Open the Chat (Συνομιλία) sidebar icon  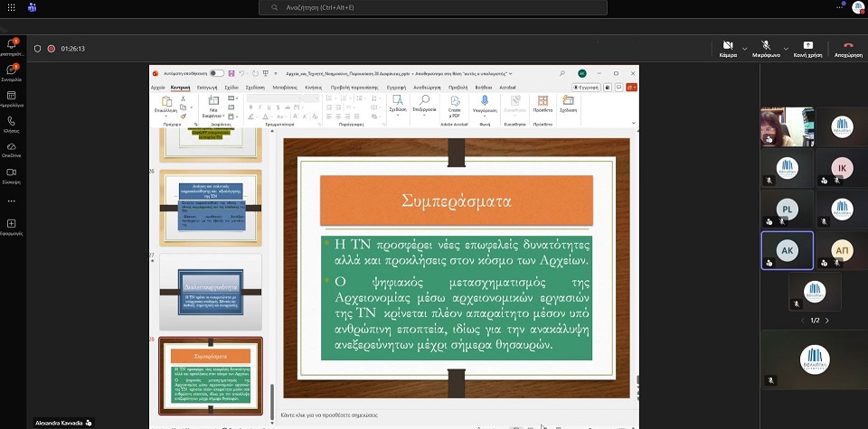pyautogui.click(x=11, y=71)
